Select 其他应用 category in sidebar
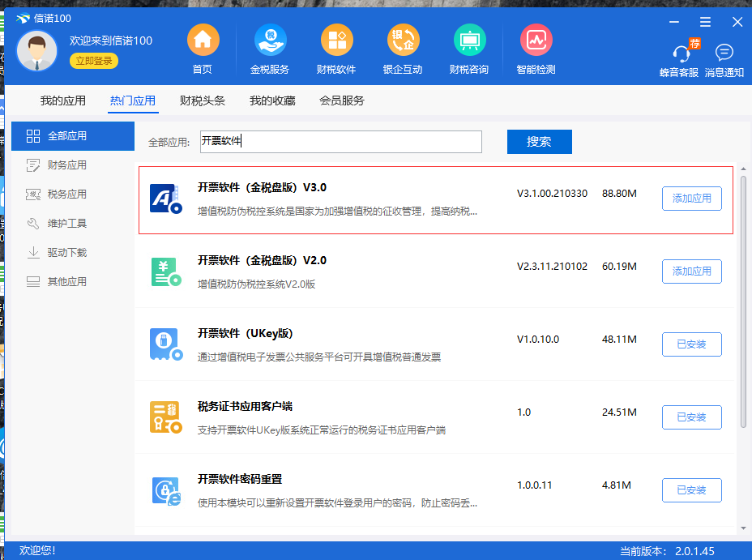Image resolution: width=752 pixels, height=560 pixels. point(73,282)
